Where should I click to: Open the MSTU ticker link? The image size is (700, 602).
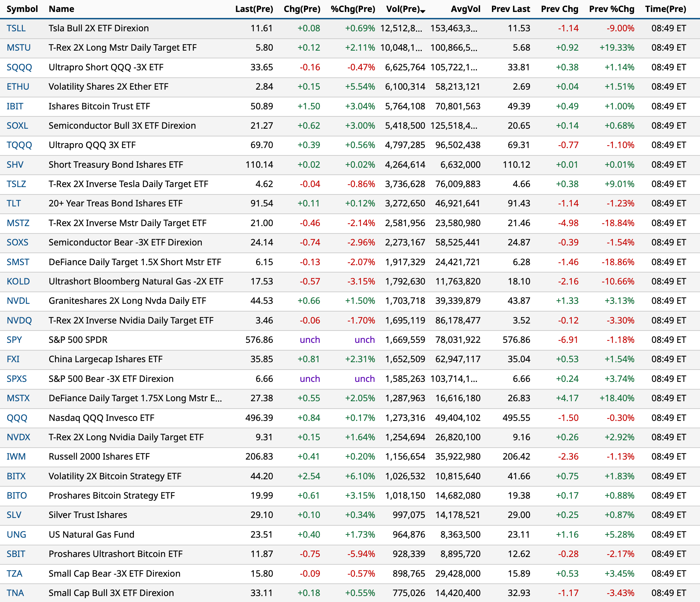tap(19, 47)
